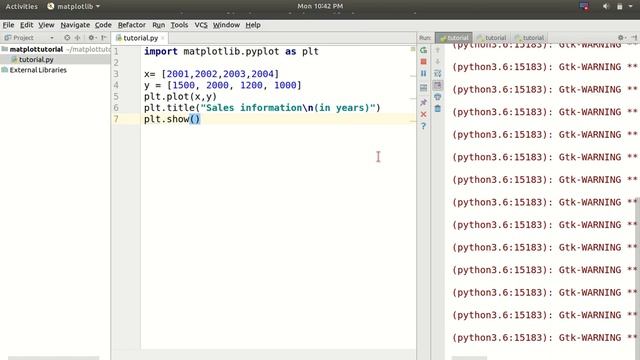This screenshot has height=360, width=640.
Task: Print the Run console output
Action: [438, 97]
